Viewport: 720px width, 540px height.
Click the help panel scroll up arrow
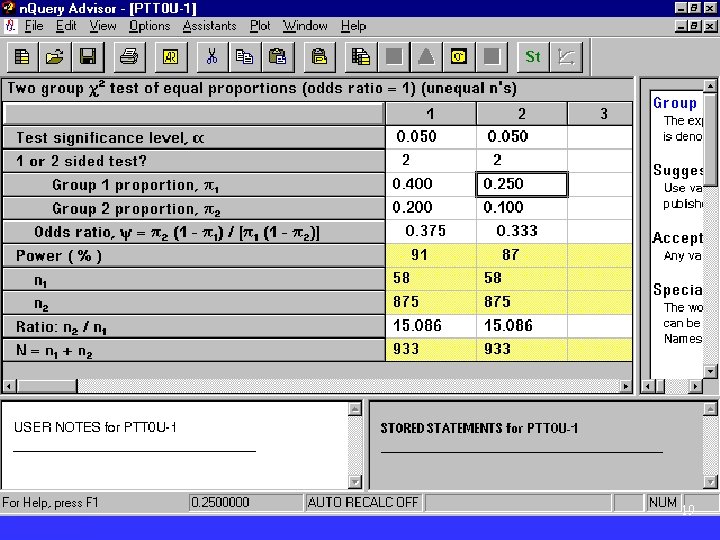pos(710,85)
